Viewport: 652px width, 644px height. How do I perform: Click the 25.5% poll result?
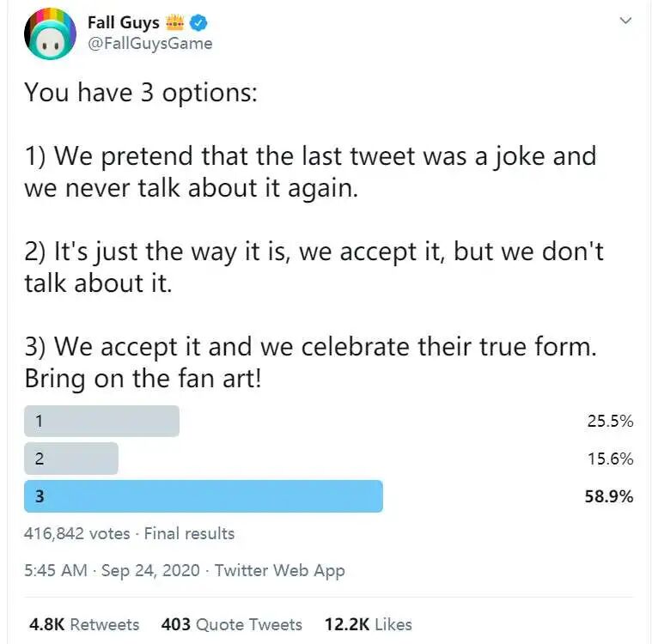pyautogui.click(x=610, y=421)
